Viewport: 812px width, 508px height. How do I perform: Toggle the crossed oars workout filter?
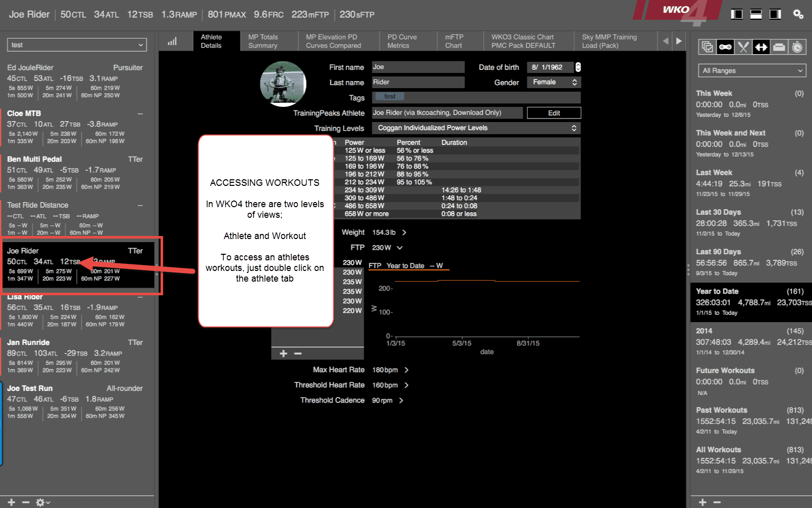743,47
